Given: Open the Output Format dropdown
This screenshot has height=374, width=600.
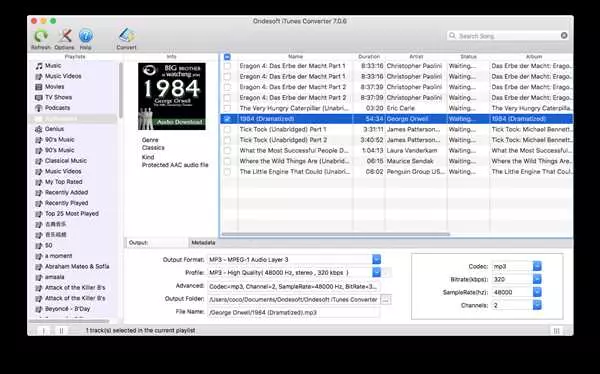Looking at the screenshot, I should click(377, 260).
